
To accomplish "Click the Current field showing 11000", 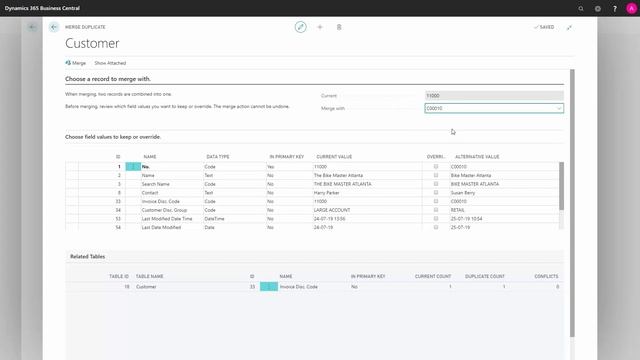I will tap(494, 96).
